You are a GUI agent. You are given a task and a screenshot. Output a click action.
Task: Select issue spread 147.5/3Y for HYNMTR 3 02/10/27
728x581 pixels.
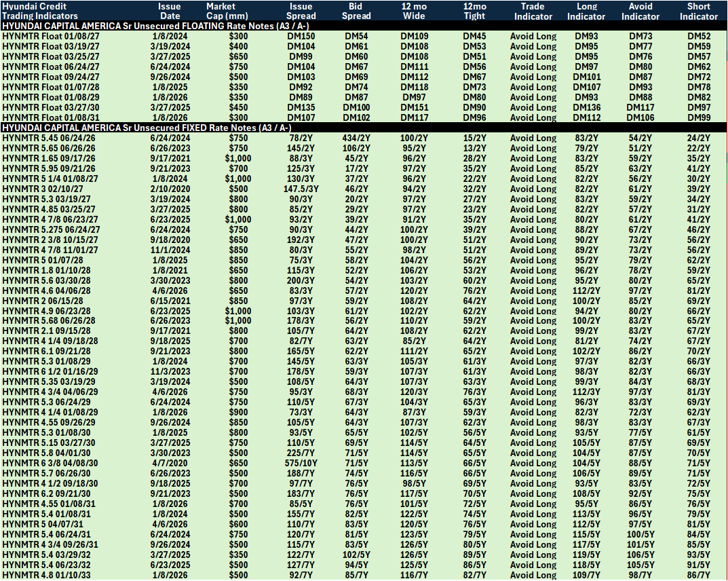point(301,189)
